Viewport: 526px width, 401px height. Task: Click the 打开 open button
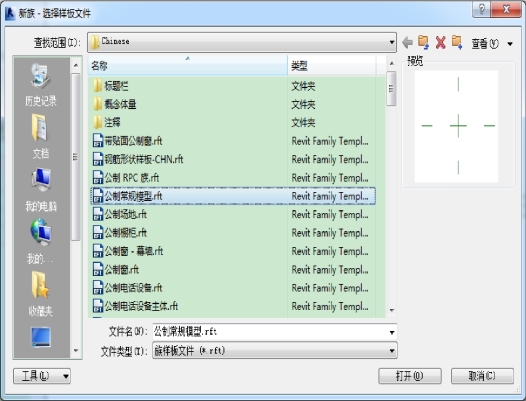pos(410,376)
